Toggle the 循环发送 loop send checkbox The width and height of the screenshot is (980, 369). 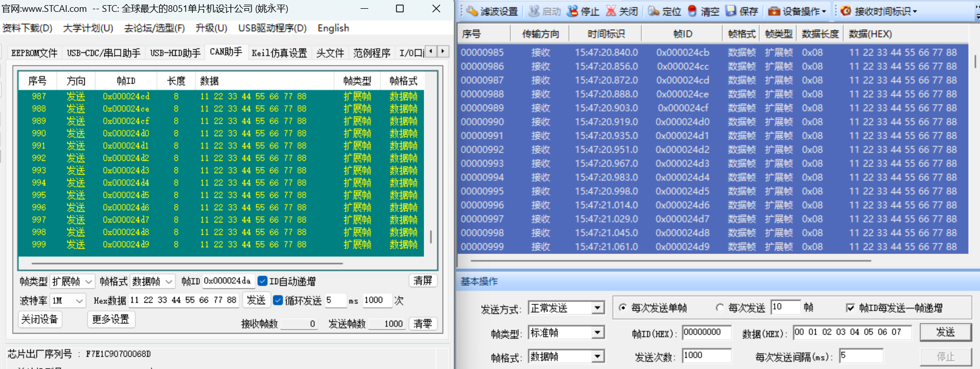click(x=278, y=300)
